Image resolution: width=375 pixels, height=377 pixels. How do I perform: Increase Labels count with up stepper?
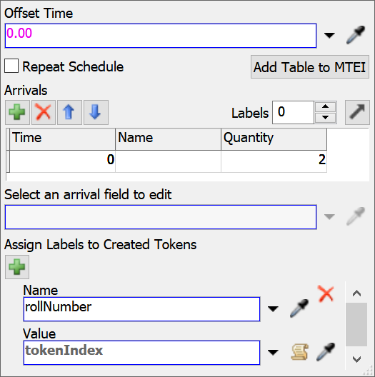[x=325, y=107]
